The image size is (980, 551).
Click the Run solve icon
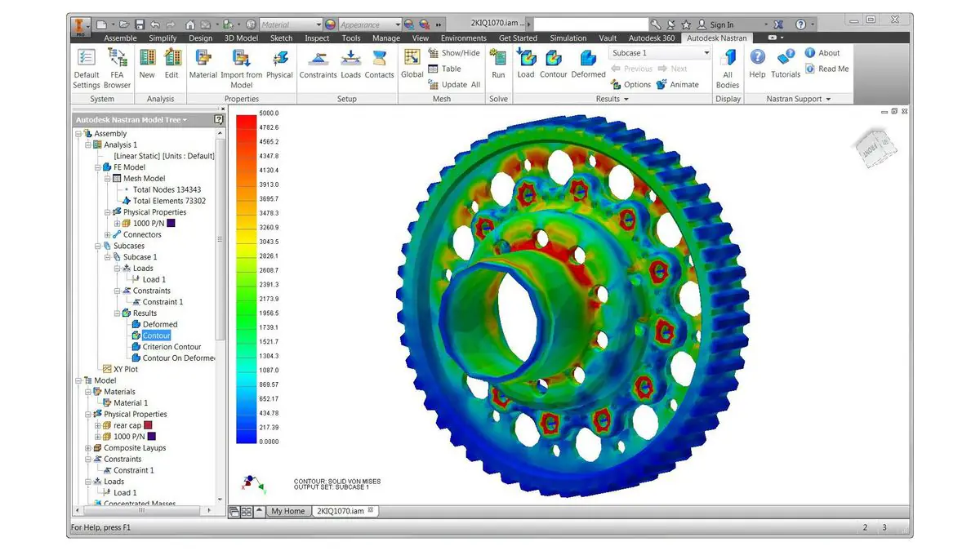pos(498,64)
